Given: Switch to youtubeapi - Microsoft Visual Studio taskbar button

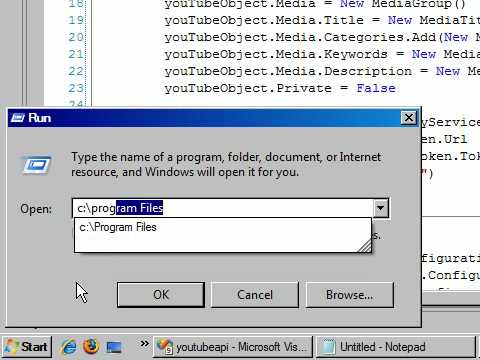Looking at the screenshot, I should tap(233, 347).
